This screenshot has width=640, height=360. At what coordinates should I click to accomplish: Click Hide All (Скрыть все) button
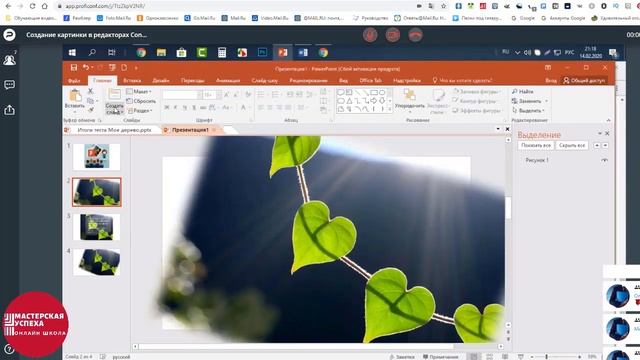point(572,145)
